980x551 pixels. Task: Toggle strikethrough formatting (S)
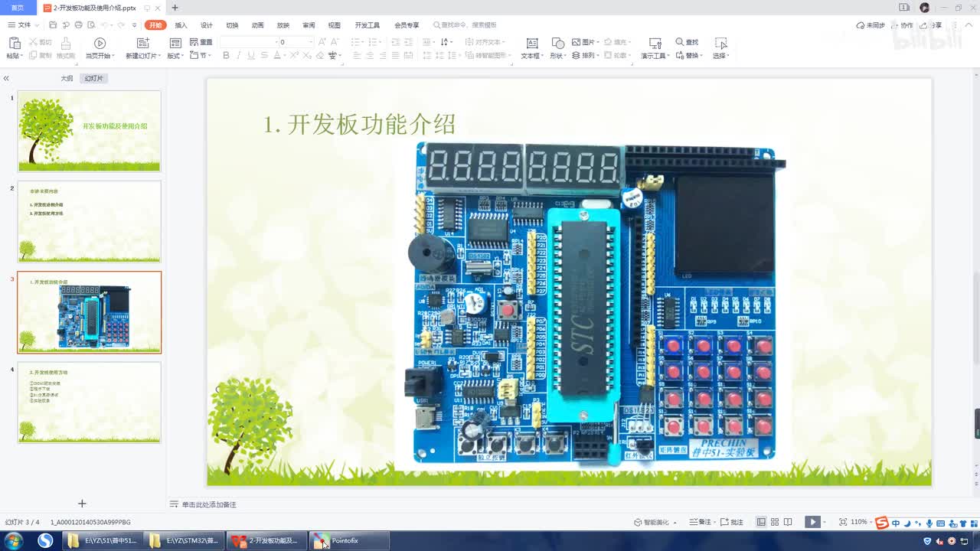[x=264, y=55]
